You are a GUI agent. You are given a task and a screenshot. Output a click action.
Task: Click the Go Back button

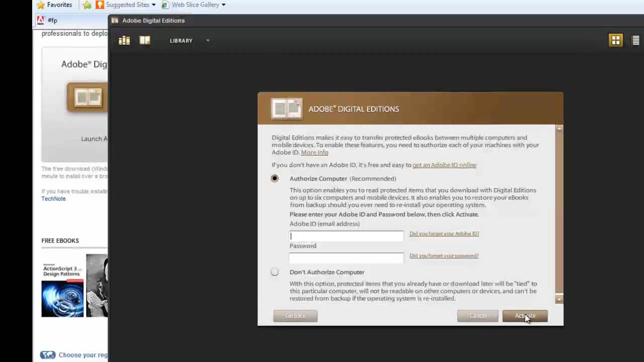(x=295, y=316)
